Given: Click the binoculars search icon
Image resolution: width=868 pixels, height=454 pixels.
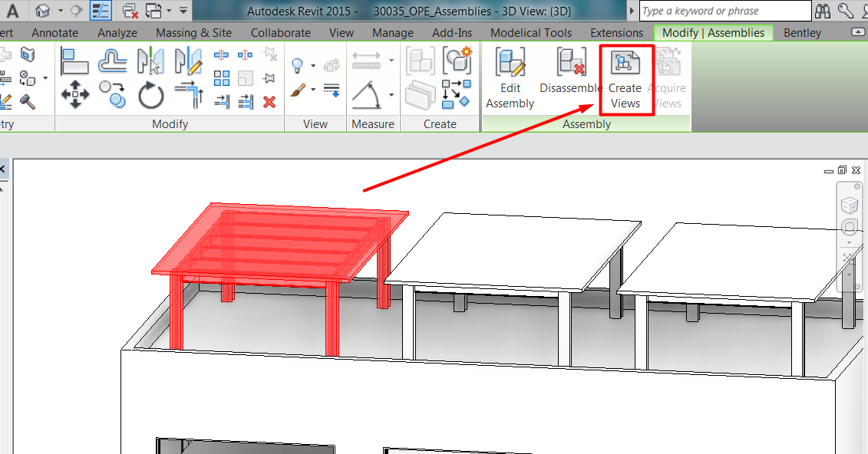Looking at the screenshot, I should [x=823, y=11].
